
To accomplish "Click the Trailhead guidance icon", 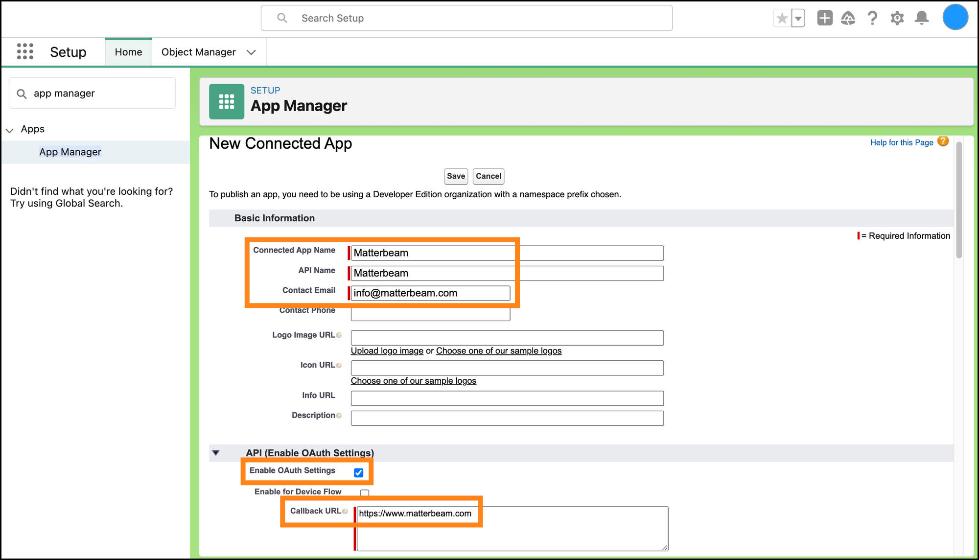I will click(x=848, y=19).
